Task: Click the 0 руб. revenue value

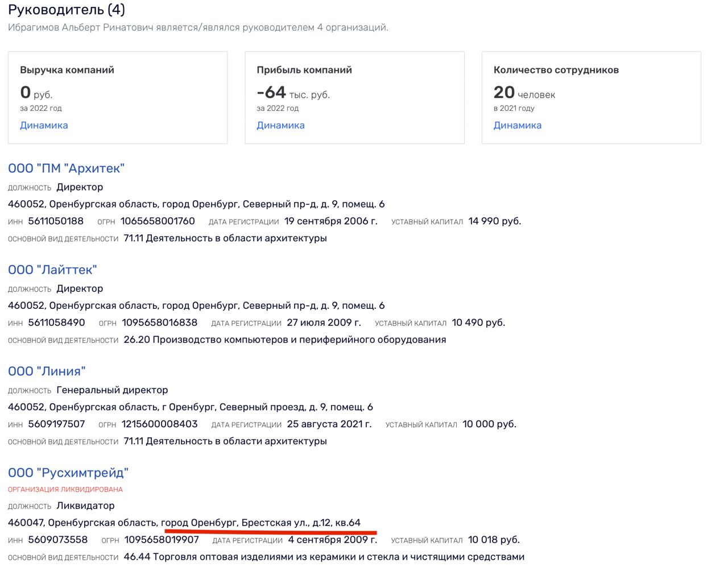Action: click(36, 93)
